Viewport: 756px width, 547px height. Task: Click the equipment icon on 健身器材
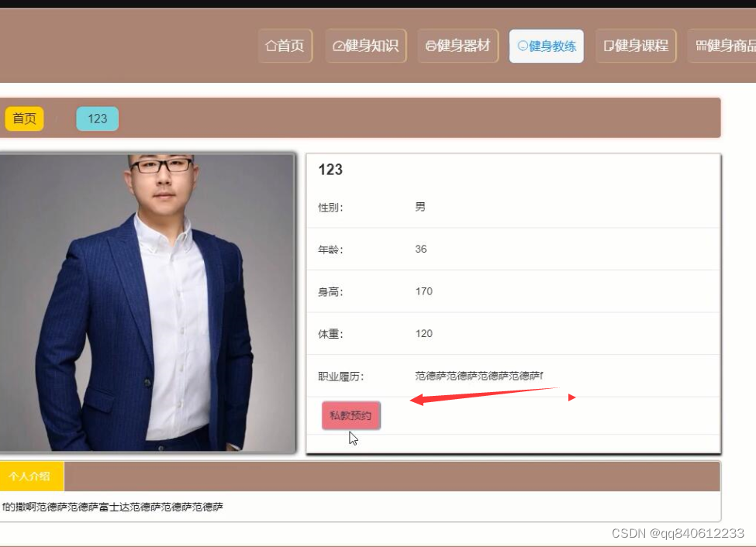pyautogui.click(x=433, y=46)
